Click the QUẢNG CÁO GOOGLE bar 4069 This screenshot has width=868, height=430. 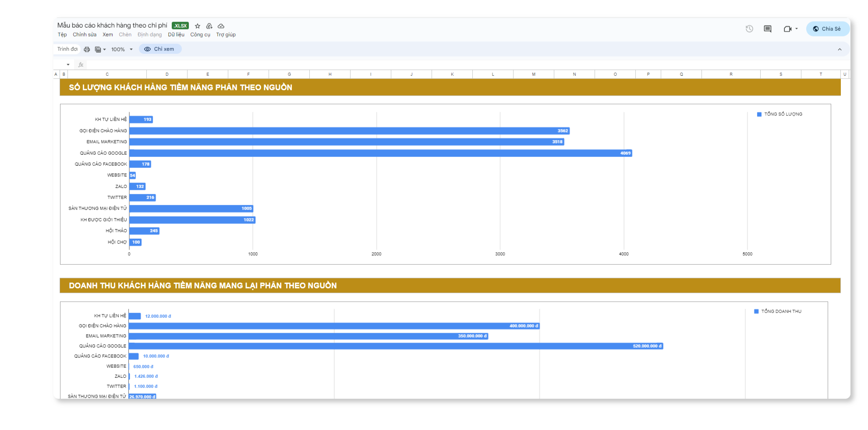point(380,153)
